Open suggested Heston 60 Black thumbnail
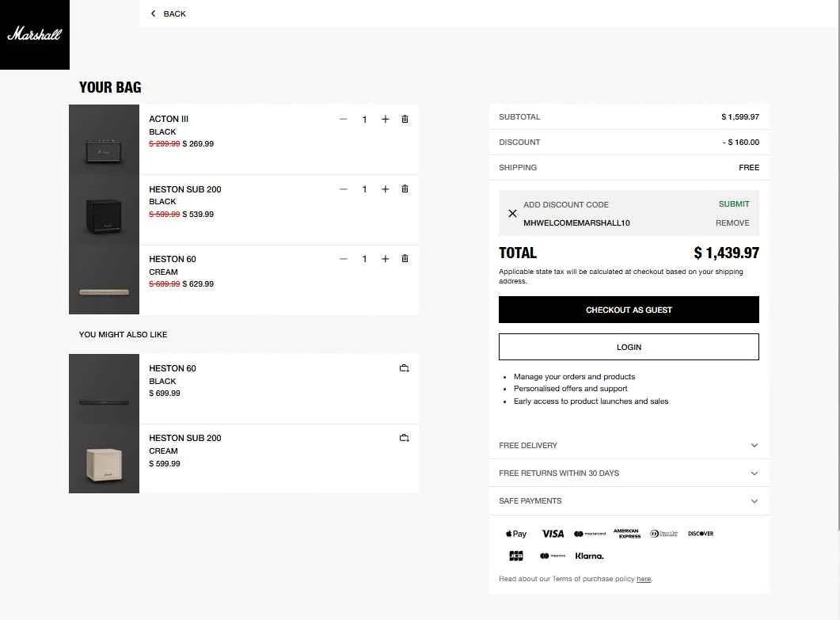Image resolution: width=840 pixels, height=620 pixels. (x=104, y=389)
